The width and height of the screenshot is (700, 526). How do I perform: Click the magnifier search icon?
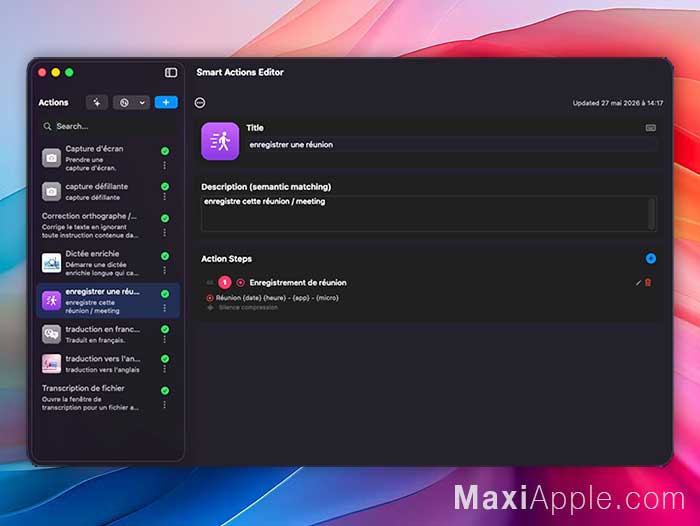(47, 127)
